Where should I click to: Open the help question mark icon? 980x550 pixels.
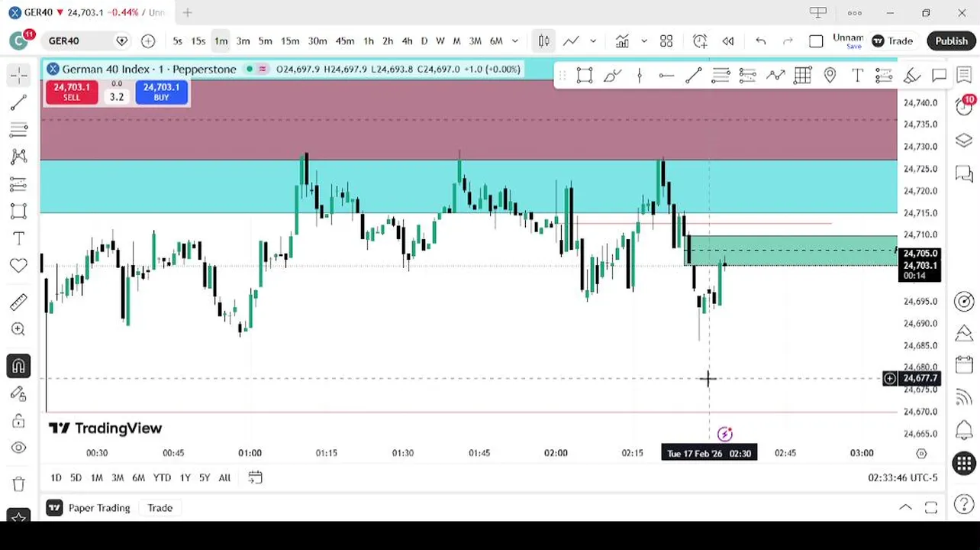[964, 504]
